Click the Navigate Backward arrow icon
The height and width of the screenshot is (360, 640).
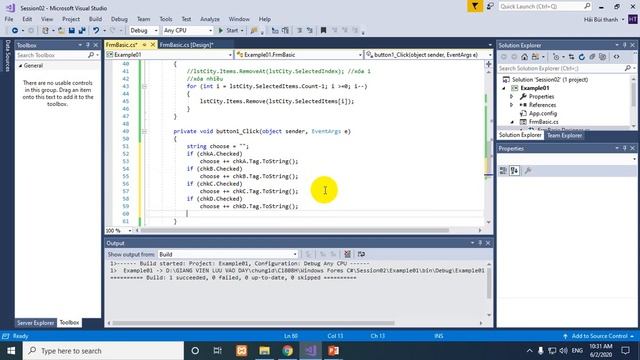15,31
